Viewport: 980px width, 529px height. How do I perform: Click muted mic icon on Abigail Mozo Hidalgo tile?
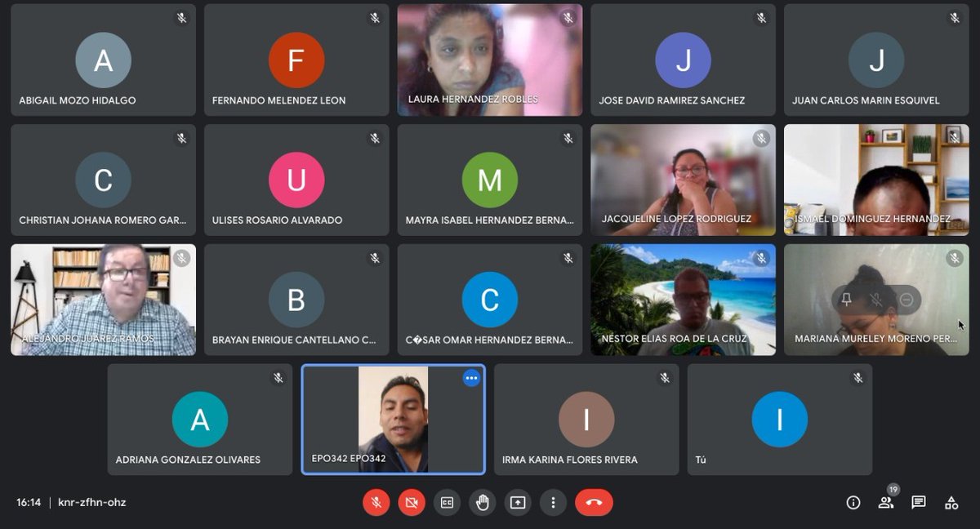click(182, 18)
